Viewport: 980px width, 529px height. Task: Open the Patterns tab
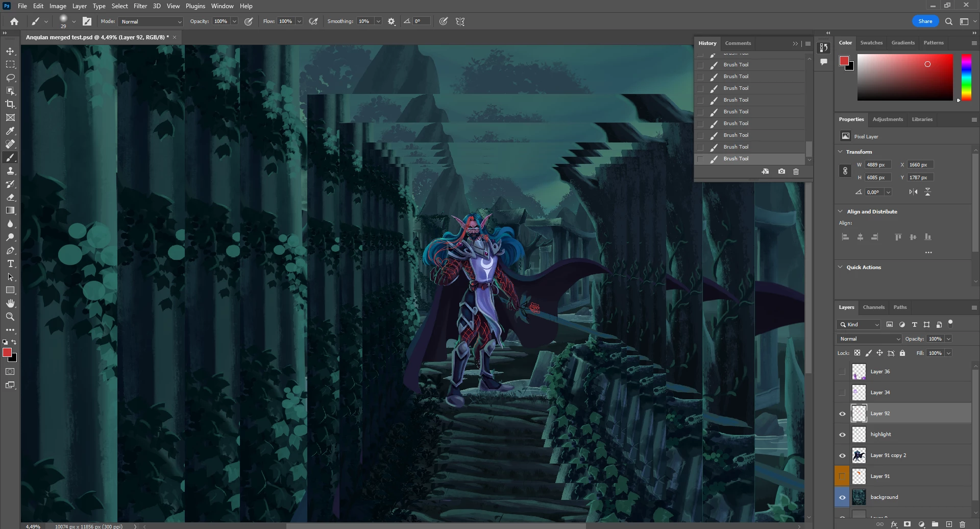click(x=934, y=43)
